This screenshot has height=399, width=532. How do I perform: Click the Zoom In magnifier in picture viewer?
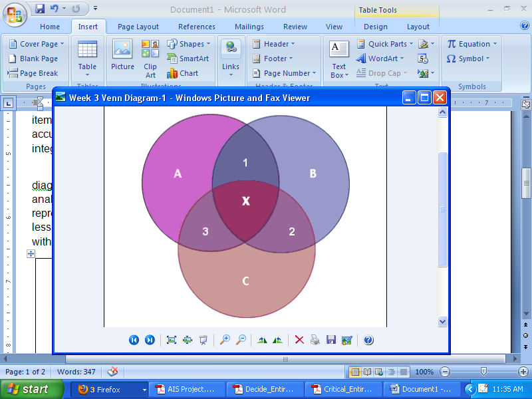coord(225,340)
